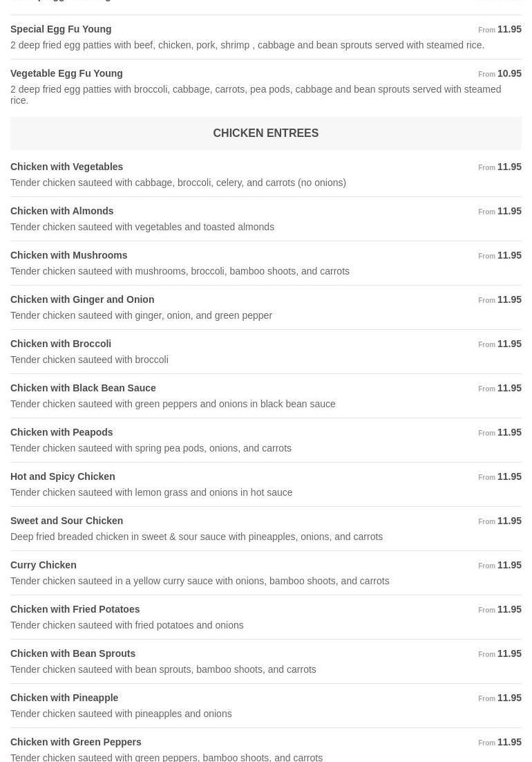Select Chicken with Black Bean Sauce

[83, 388]
